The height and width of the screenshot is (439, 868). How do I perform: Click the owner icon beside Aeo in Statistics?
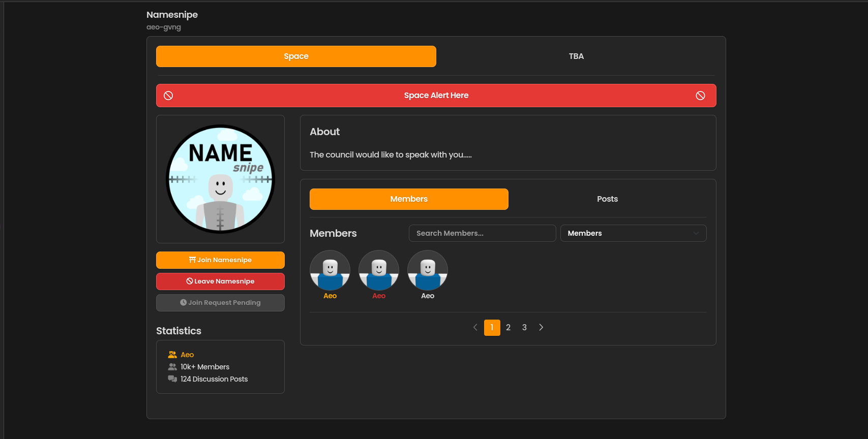[x=172, y=355]
